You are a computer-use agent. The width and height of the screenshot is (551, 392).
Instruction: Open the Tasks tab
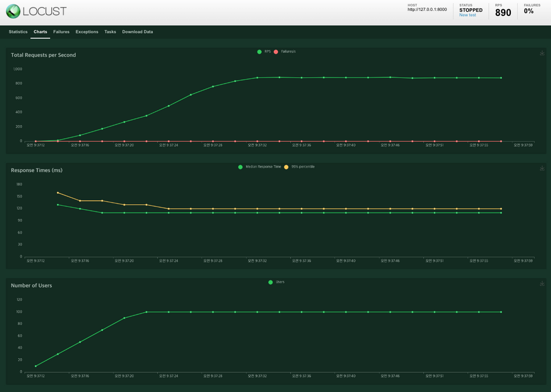pyautogui.click(x=110, y=32)
